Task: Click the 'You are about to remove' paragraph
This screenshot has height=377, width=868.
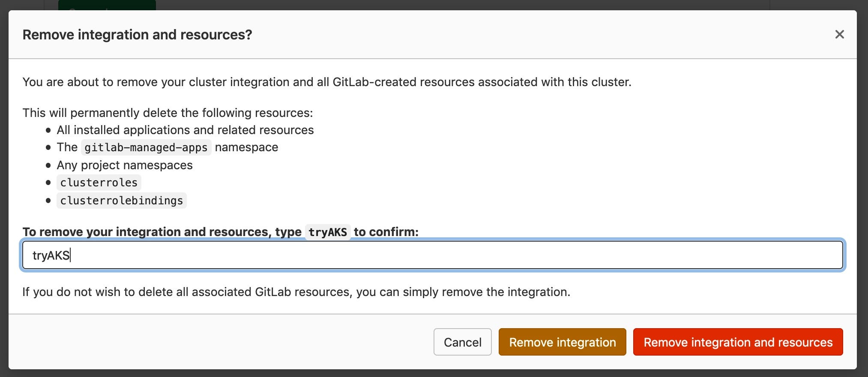Action: pyautogui.click(x=327, y=82)
